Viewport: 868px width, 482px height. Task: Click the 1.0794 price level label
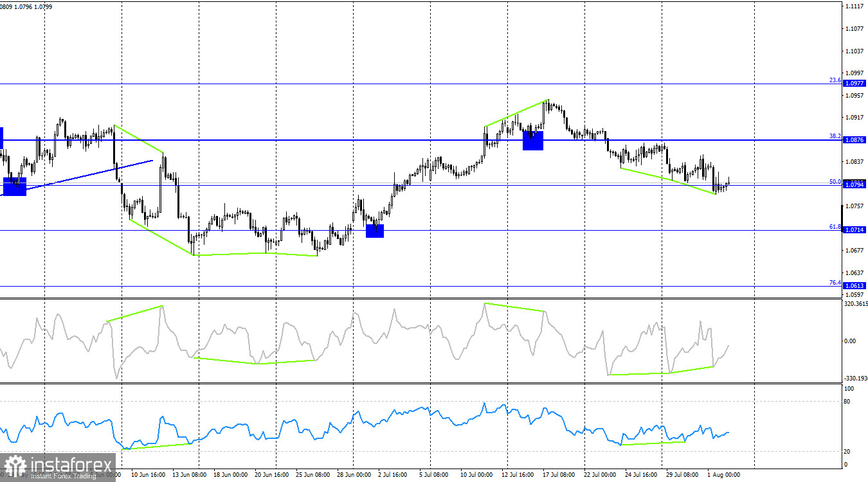[854, 185]
